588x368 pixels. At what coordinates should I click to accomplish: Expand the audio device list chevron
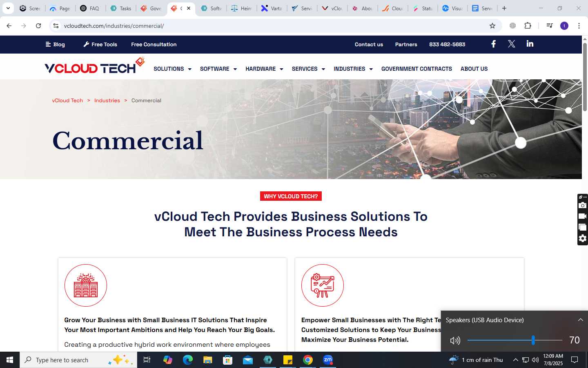click(580, 320)
